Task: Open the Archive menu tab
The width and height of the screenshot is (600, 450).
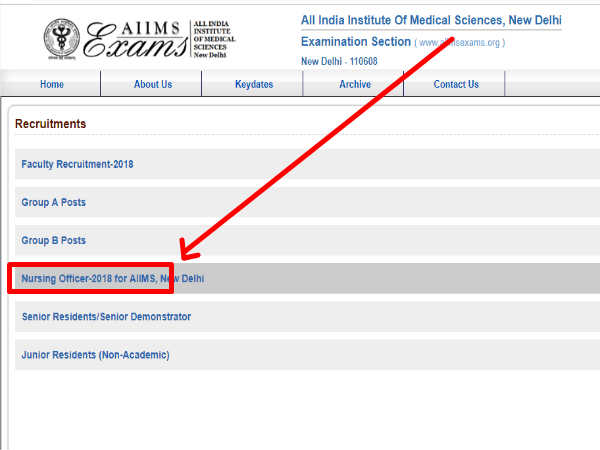Action: pos(355,84)
